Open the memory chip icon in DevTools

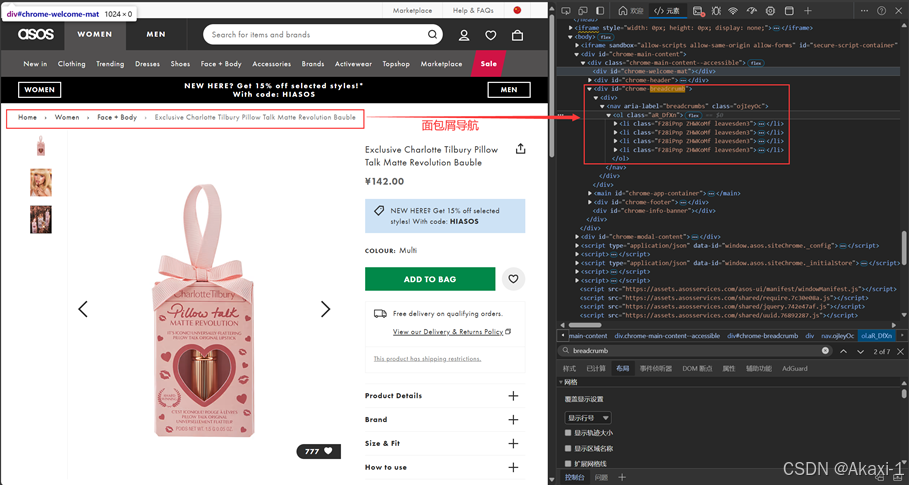point(770,10)
